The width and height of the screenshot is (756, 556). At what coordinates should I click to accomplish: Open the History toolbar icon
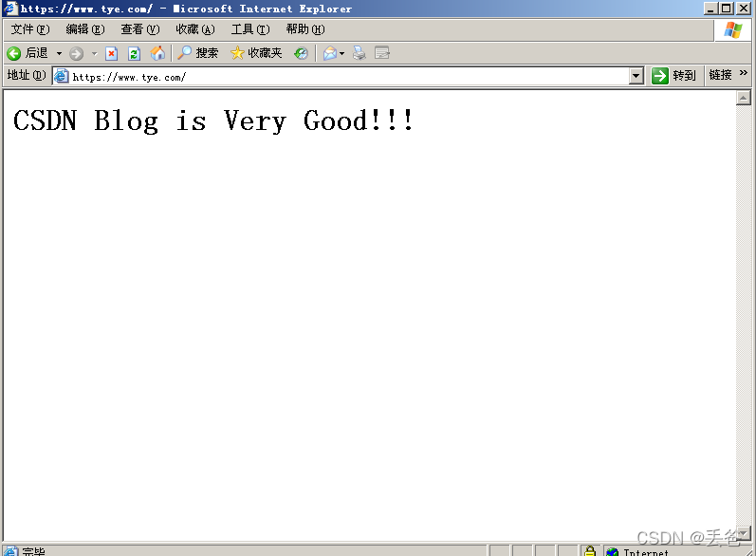click(301, 53)
